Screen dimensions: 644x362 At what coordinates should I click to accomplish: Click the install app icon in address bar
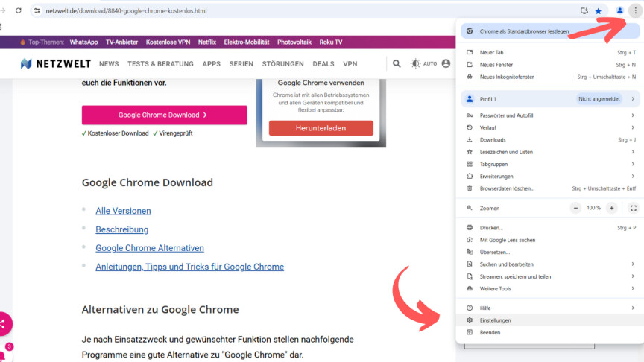(x=584, y=11)
